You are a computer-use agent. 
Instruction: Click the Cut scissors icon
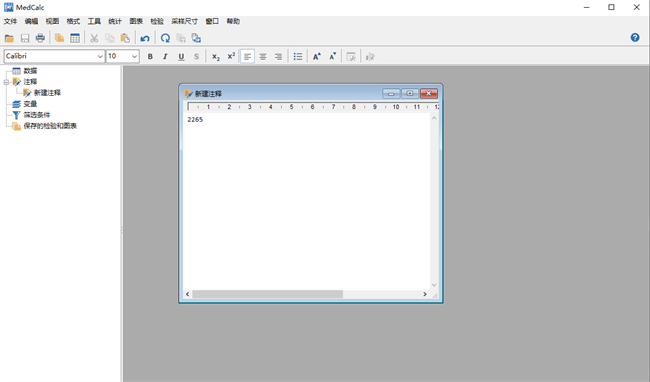point(94,38)
